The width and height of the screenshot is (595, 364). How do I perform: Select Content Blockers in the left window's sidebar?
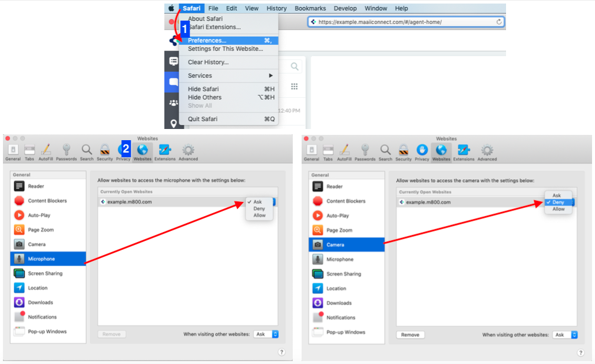click(x=48, y=200)
